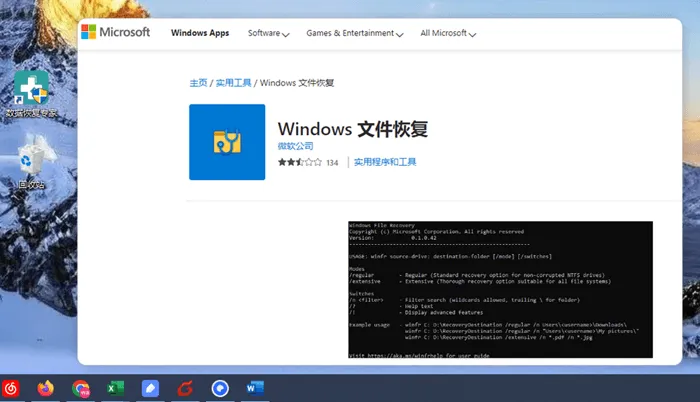
Task: Open the command prompt screenshot thumbnail
Action: 500,289
